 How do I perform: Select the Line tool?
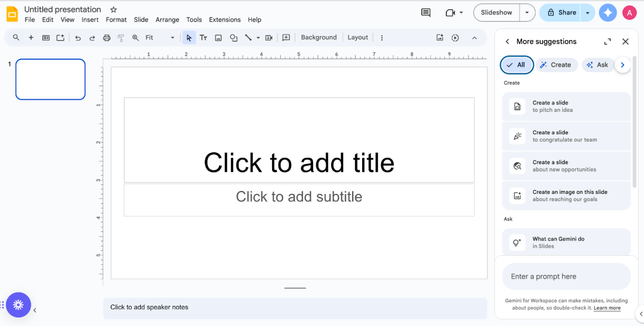(x=249, y=37)
